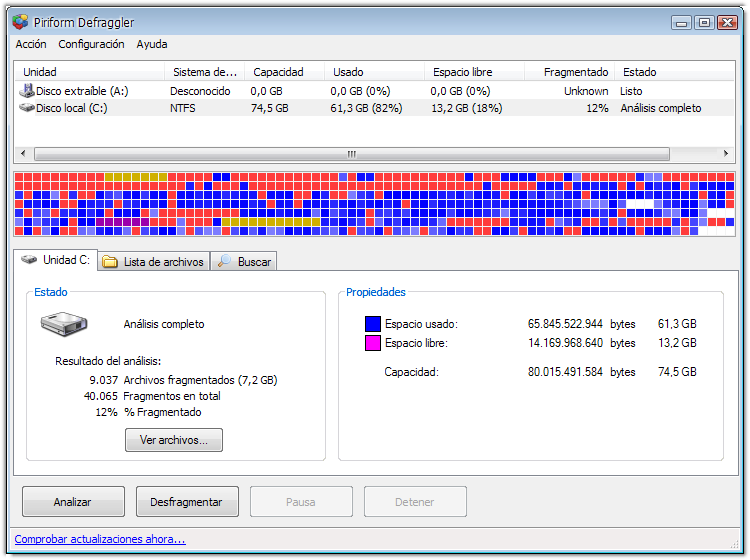Click the Ver archivos... button
The width and height of the screenshot is (750, 560).
click(x=174, y=440)
